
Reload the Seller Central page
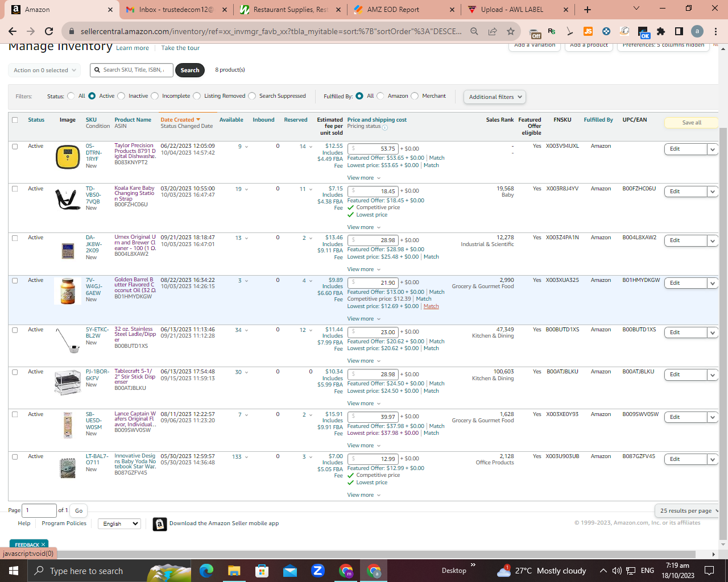point(49,31)
